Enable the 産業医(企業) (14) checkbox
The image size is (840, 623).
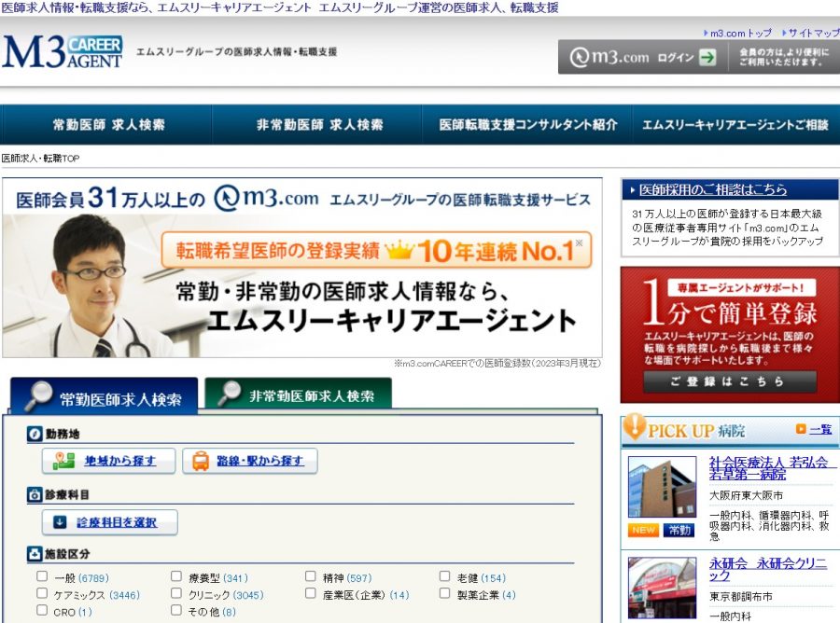[x=310, y=593]
